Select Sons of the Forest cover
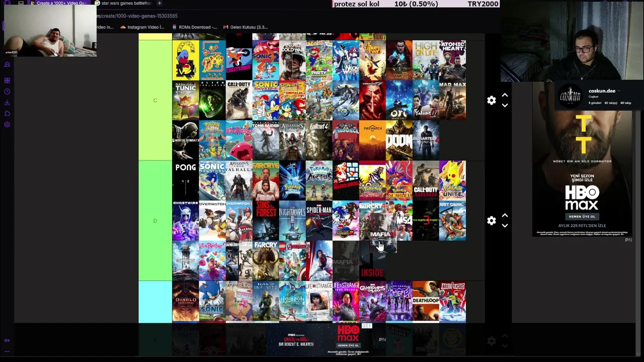 266,221
